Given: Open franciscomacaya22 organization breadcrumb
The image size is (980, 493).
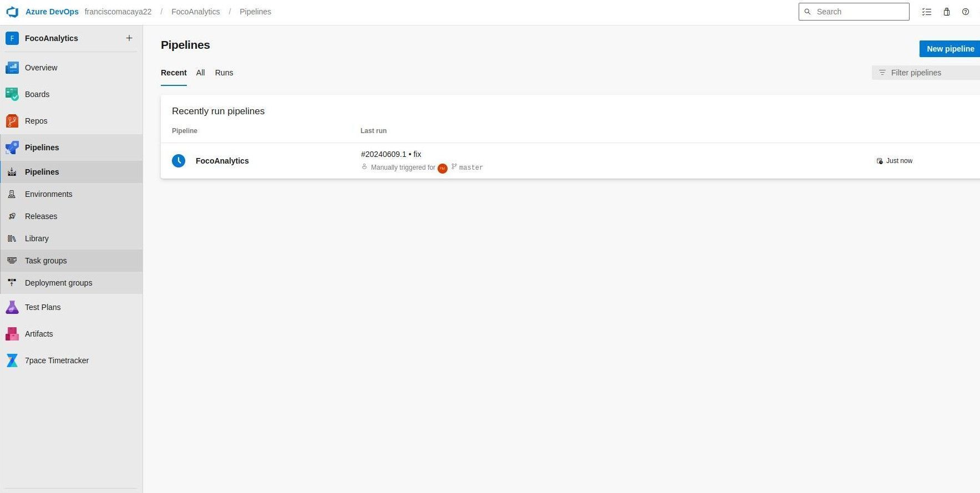Looking at the screenshot, I should [118, 12].
